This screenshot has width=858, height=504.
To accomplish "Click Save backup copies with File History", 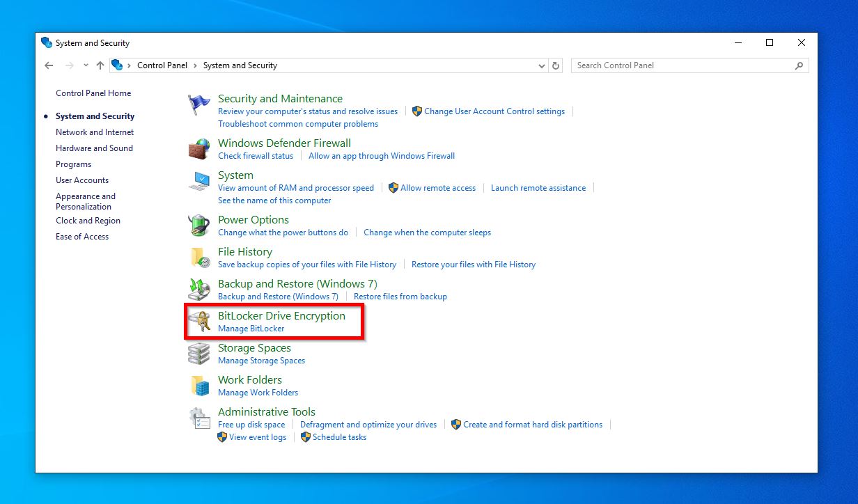I will [307, 265].
